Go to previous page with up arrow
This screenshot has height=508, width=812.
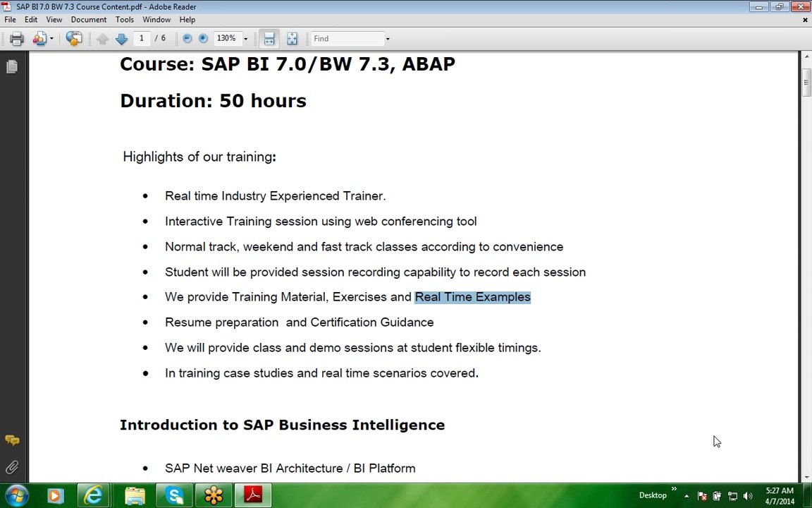coord(102,39)
